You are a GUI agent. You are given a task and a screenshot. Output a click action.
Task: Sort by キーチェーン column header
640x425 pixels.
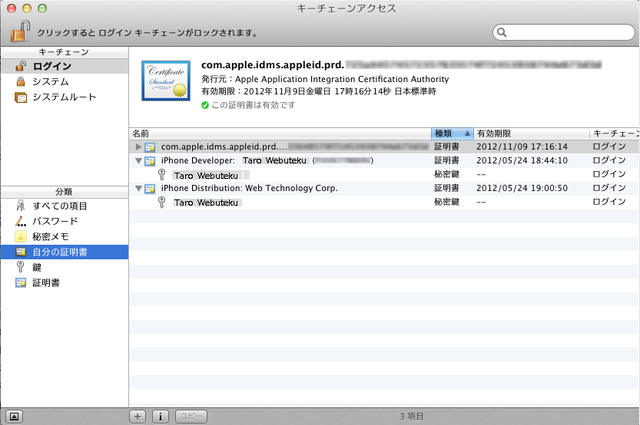(x=615, y=134)
